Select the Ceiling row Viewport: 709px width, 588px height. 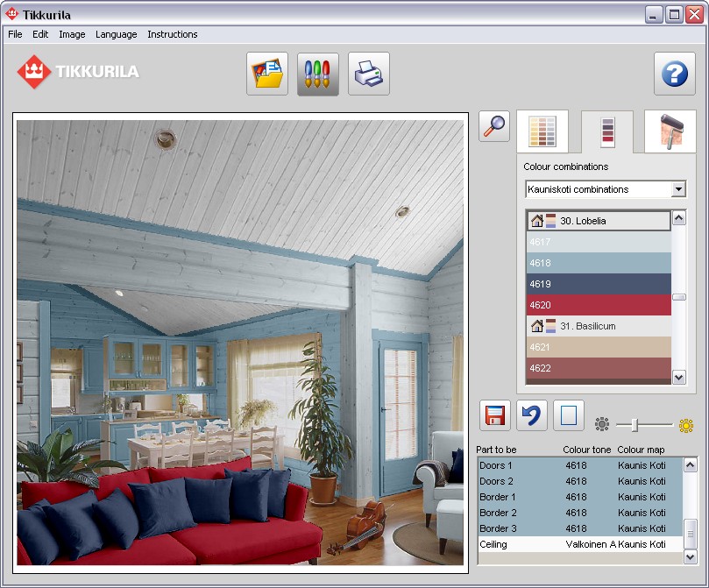click(x=580, y=544)
